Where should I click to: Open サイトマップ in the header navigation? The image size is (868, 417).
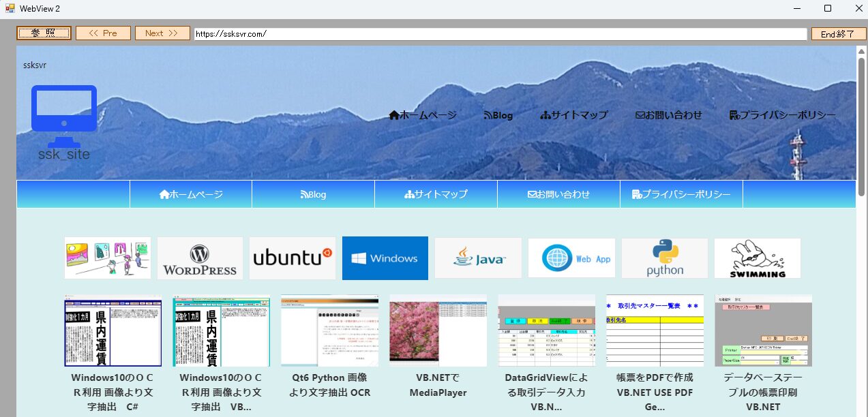(436, 194)
